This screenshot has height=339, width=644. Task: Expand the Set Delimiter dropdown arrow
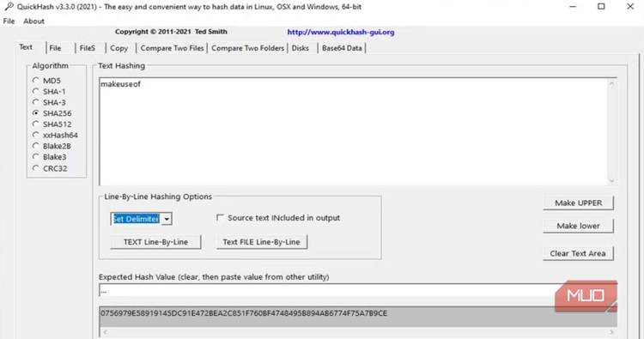pos(167,219)
